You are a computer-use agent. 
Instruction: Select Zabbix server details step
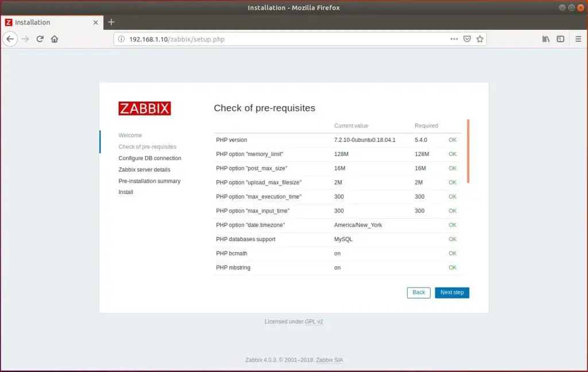point(144,169)
